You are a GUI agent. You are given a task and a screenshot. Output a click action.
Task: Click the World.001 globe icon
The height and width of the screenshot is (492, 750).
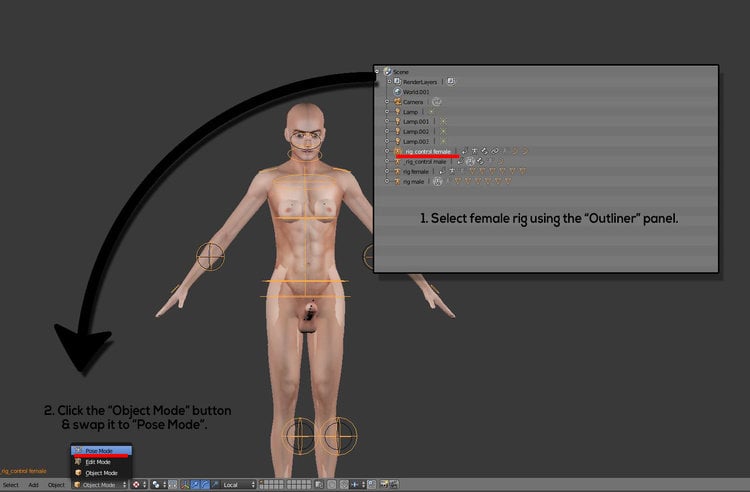point(397,92)
